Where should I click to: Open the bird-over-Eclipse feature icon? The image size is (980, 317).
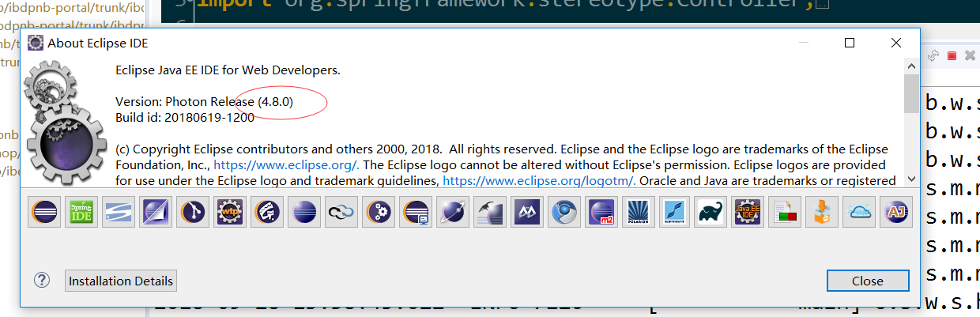click(490, 212)
